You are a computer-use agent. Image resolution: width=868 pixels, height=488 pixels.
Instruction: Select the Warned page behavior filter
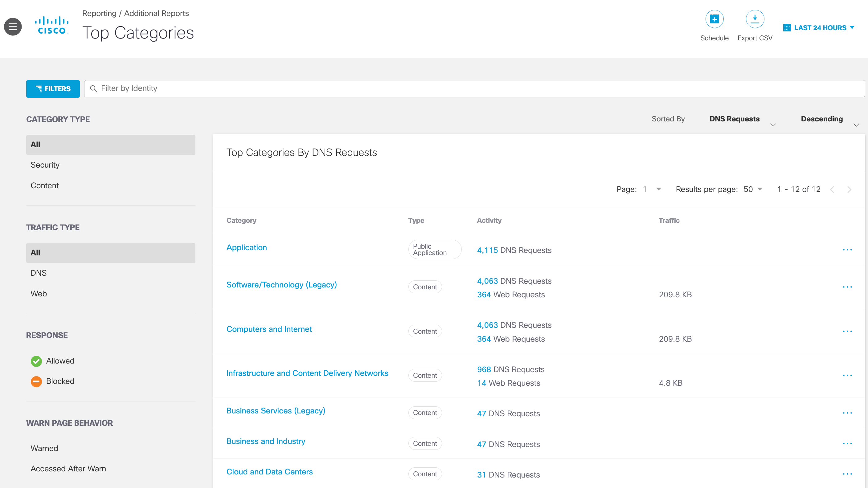[44, 448]
